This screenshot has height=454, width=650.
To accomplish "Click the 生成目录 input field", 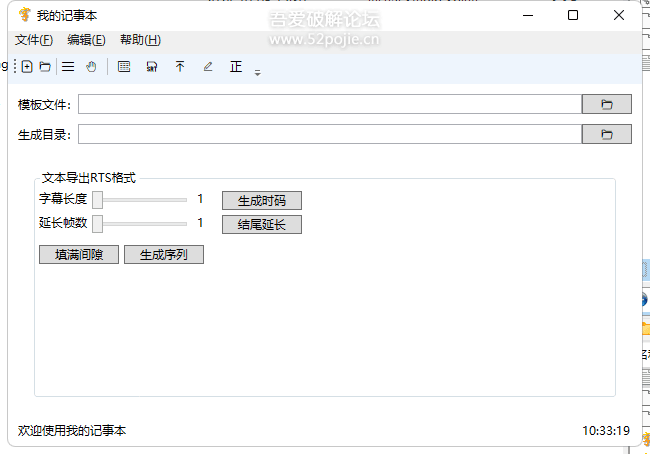I will (330, 134).
